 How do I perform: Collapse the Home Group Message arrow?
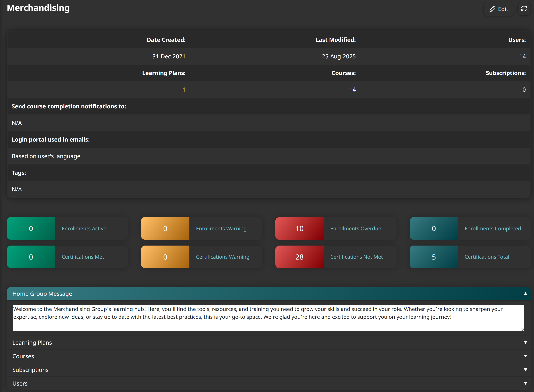point(525,294)
